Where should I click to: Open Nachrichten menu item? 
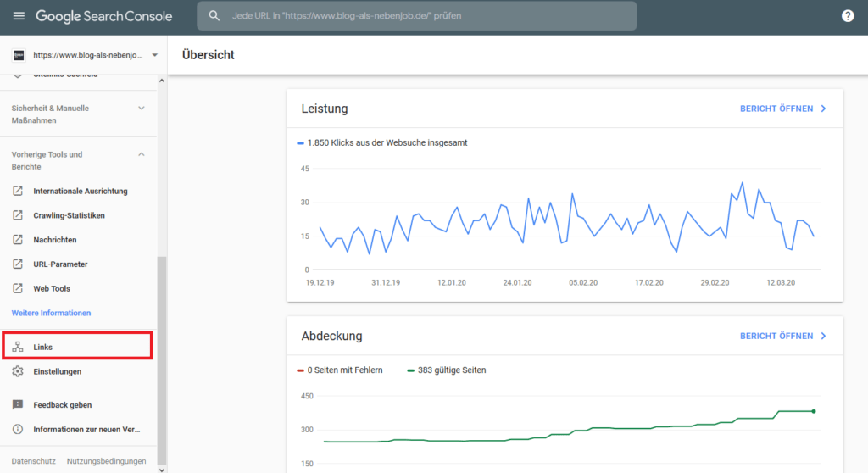[x=55, y=240]
